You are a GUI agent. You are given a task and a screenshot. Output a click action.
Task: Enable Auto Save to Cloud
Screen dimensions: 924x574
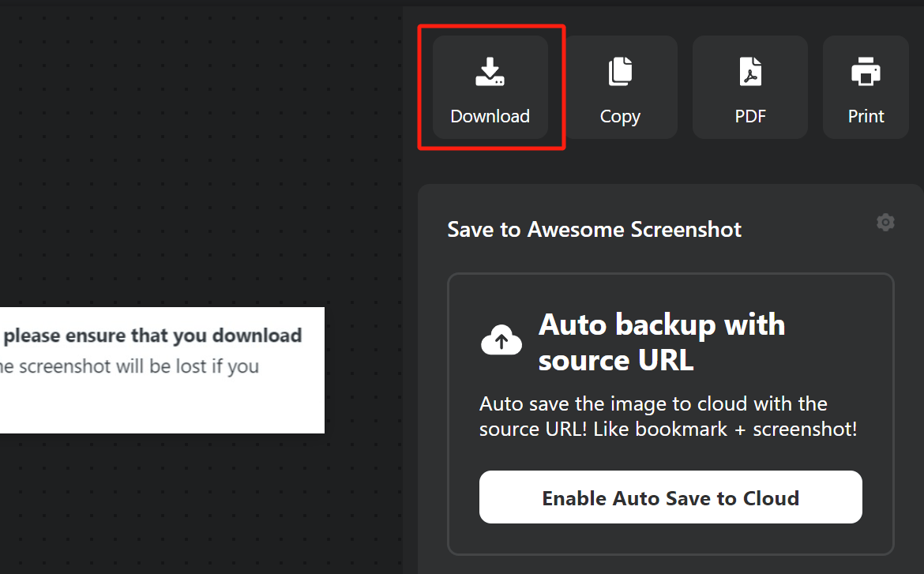point(670,497)
